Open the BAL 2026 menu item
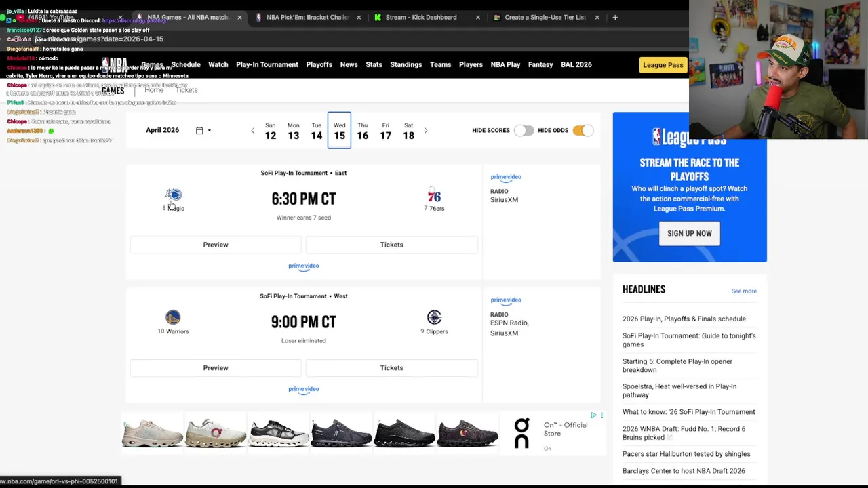The image size is (868, 488). [576, 64]
